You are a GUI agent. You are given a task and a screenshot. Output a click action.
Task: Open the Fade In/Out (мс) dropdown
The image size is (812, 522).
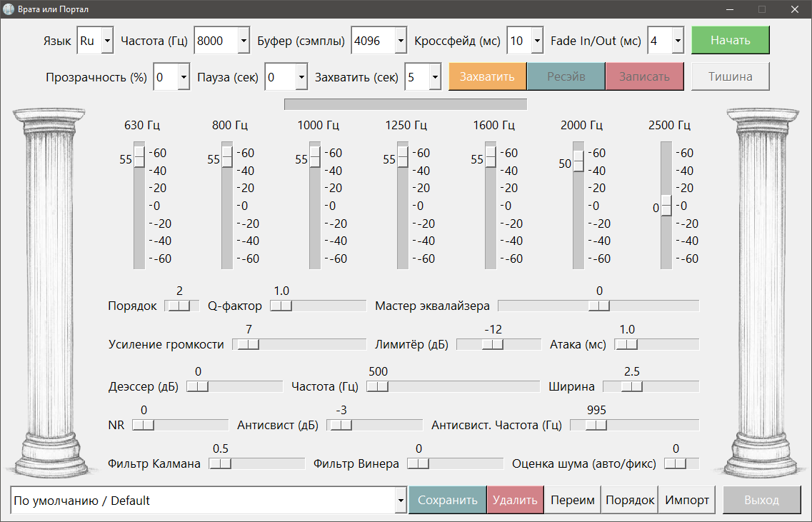tap(678, 41)
